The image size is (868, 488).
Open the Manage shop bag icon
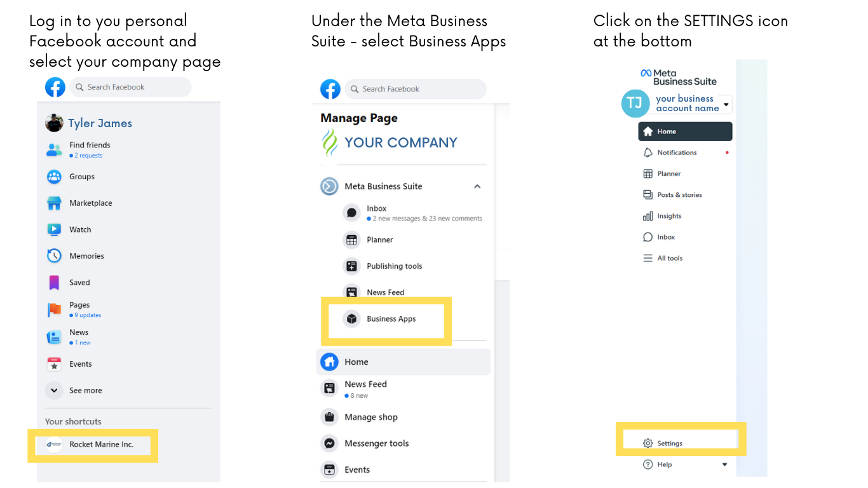(x=329, y=417)
